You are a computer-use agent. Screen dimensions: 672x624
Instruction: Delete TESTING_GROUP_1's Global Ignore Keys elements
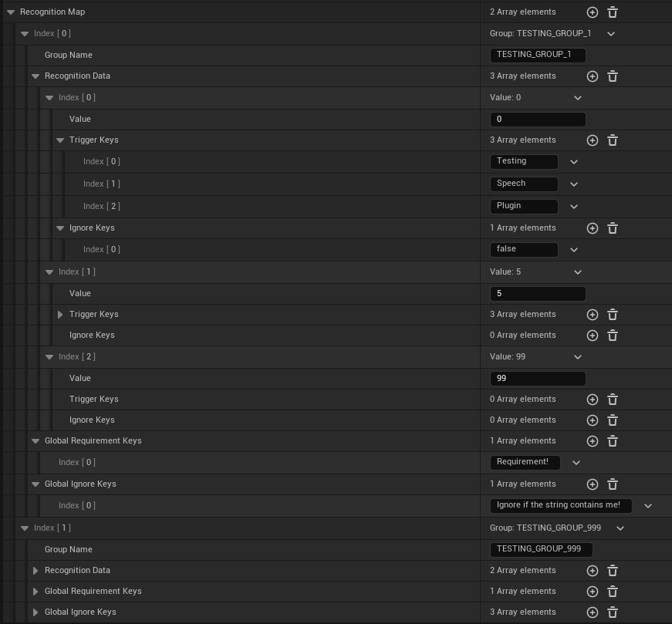click(612, 484)
